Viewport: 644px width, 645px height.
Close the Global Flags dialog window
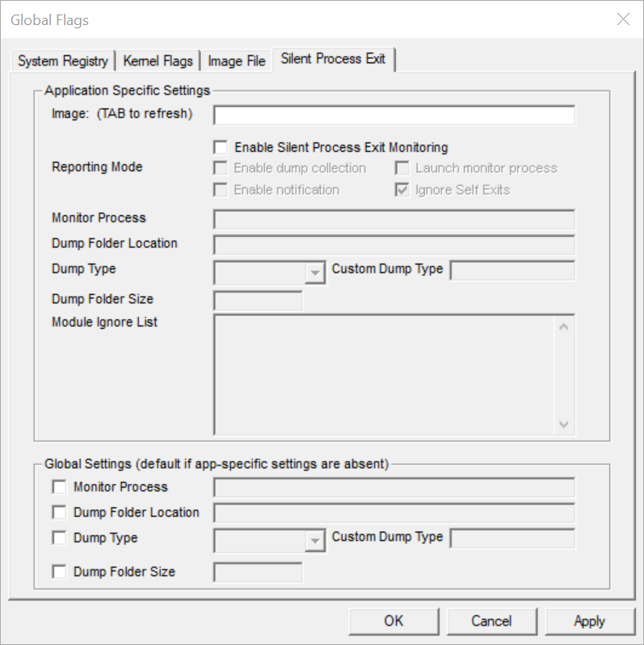623,19
